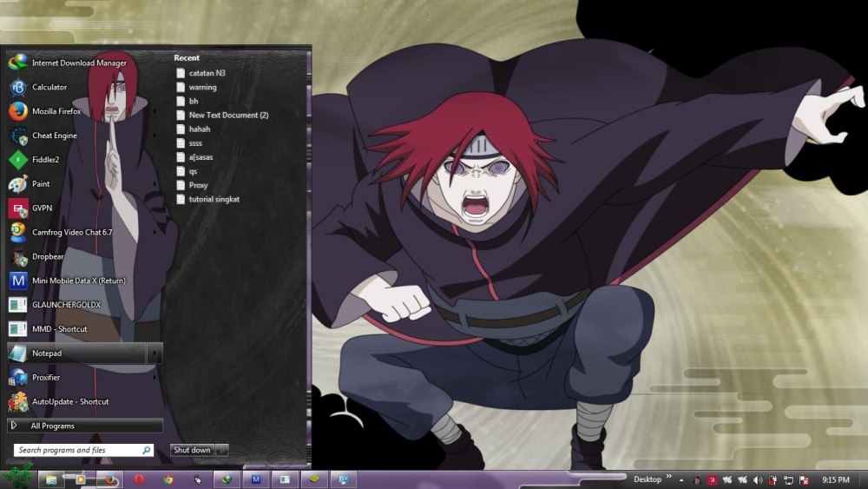Open MMD - Shortcut entry
Screen dimensions: 868x489
(85, 329)
